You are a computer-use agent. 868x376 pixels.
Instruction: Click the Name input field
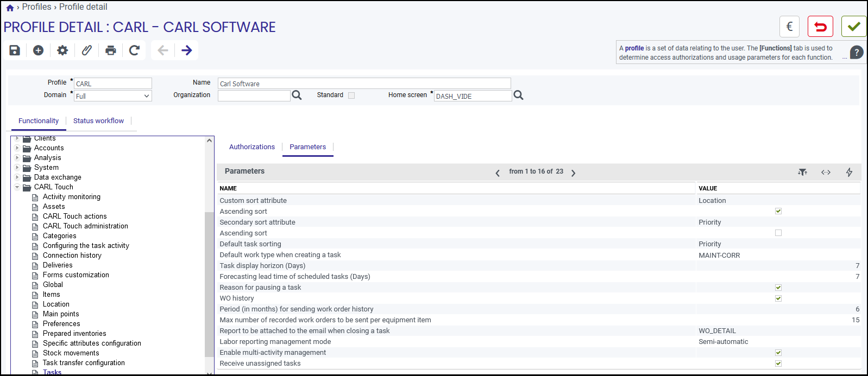pos(364,84)
